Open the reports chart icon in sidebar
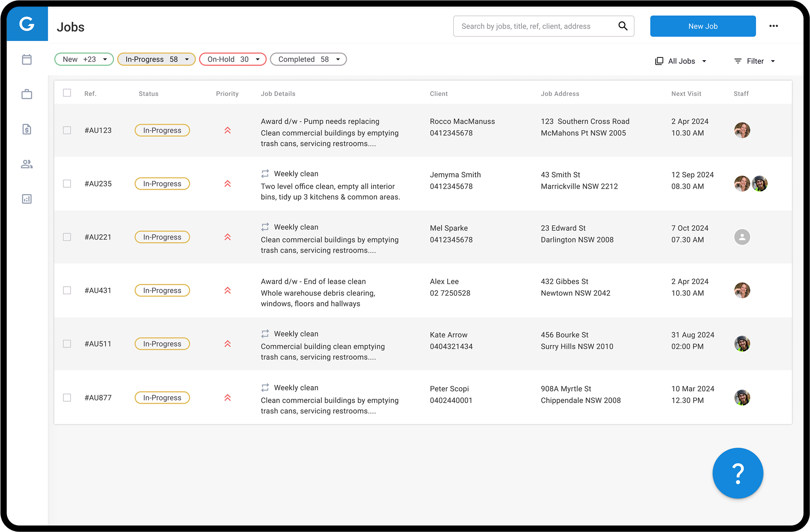This screenshot has height=532, width=810. pos(27,199)
